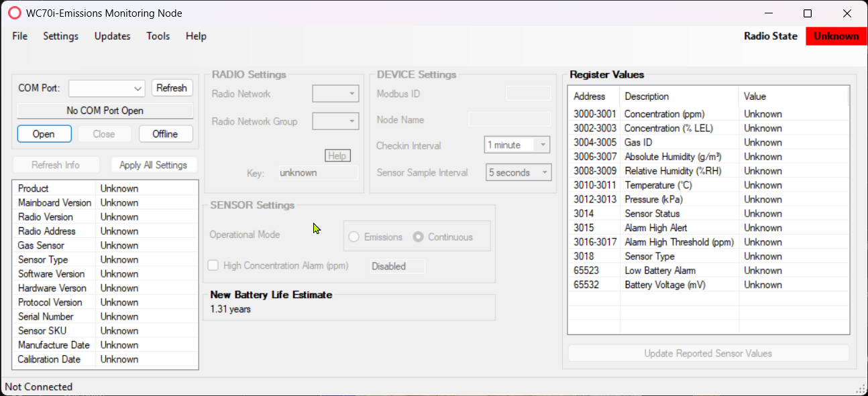
Task: Click the resize grip in status bar corner
Action: (861, 389)
